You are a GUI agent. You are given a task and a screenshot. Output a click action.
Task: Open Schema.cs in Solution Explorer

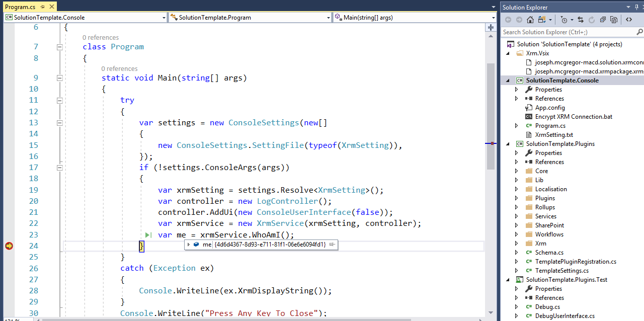tap(549, 253)
